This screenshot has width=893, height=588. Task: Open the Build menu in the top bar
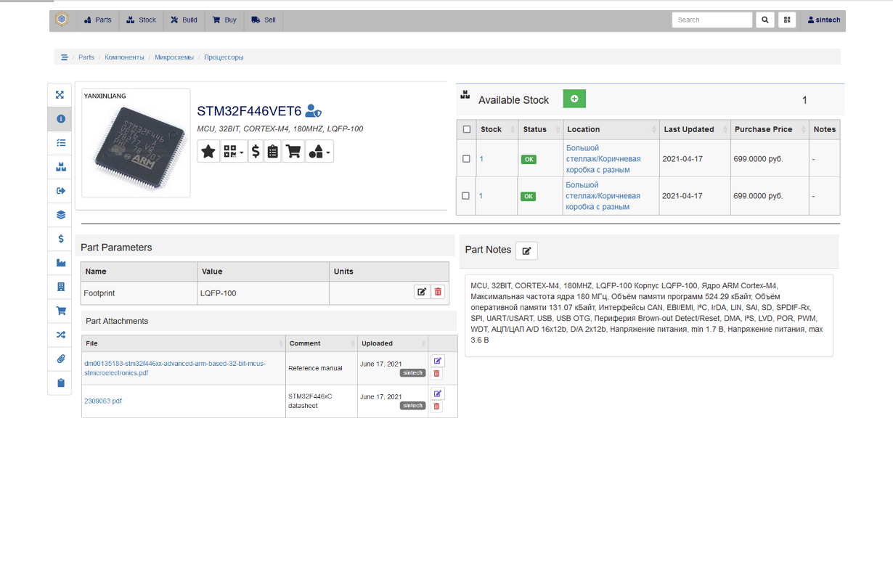(184, 20)
